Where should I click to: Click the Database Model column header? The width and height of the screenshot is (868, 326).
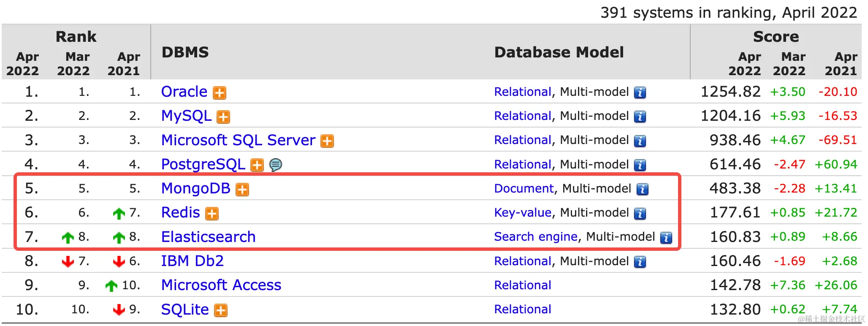tap(559, 52)
